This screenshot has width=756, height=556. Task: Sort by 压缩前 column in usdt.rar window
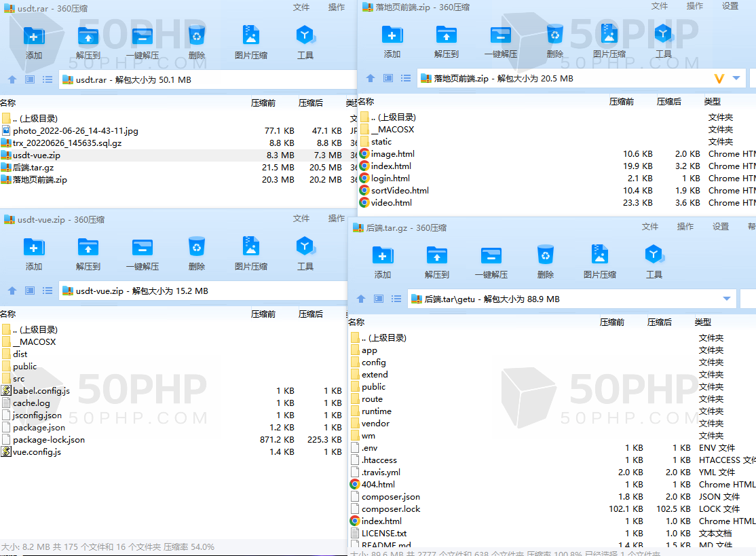pyautogui.click(x=263, y=103)
